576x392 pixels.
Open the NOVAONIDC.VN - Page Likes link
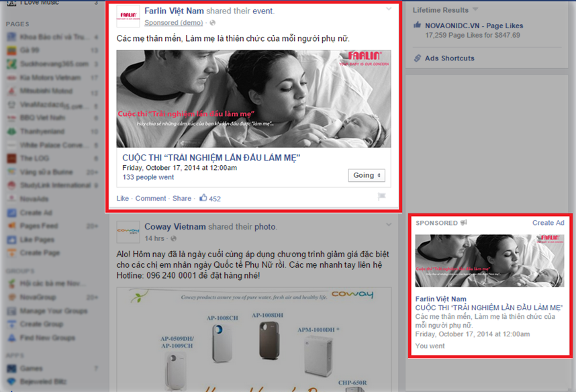(x=474, y=26)
